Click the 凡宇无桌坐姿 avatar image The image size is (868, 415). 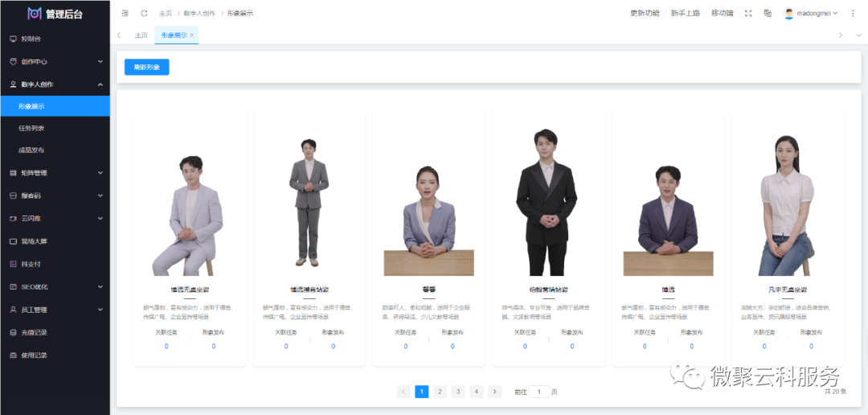[787, 205]
